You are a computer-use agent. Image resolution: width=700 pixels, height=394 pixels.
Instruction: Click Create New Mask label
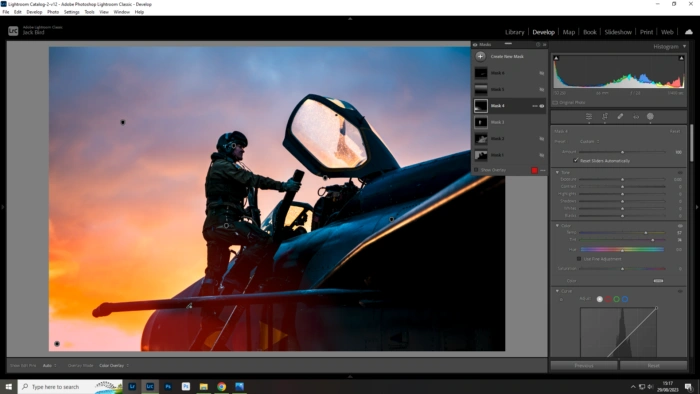tap(507, 57)
